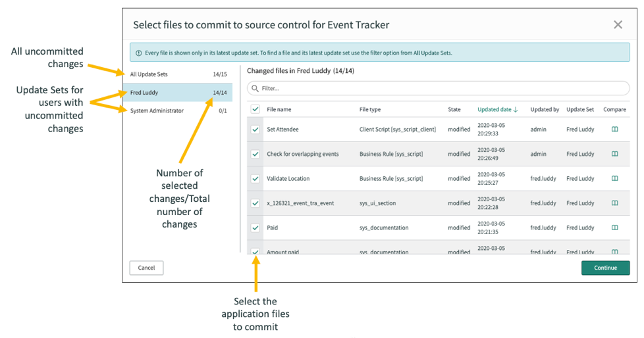Click the 14/15 count beside All Update Sets
Screen dimensions: 644x338
pyautogui.click(x=220, y=74)
